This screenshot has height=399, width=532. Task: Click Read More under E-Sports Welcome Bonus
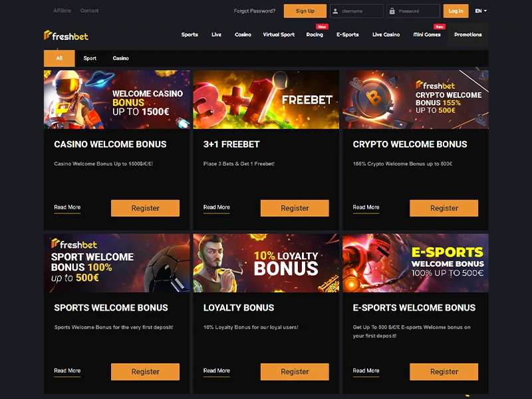pyautogui.click(x=366, y=371)
